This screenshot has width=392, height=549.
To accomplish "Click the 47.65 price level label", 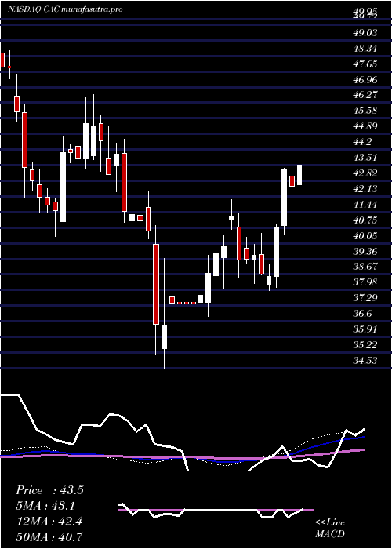I will pyautogui.click(x=365, y=64).
